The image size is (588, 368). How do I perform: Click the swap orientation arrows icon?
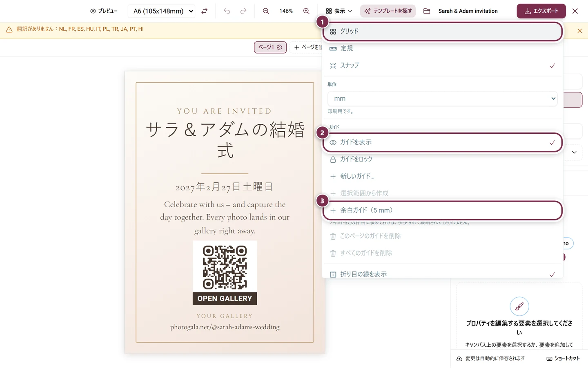205,11
